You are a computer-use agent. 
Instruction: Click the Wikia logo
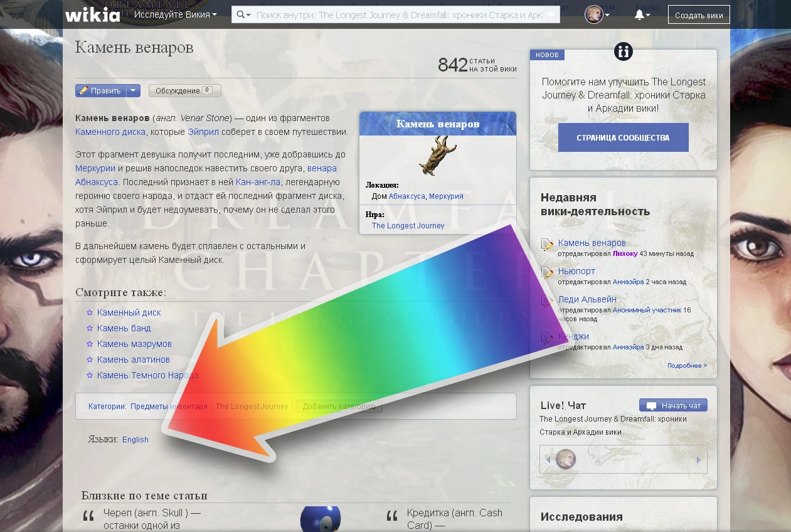pos(92,14)
